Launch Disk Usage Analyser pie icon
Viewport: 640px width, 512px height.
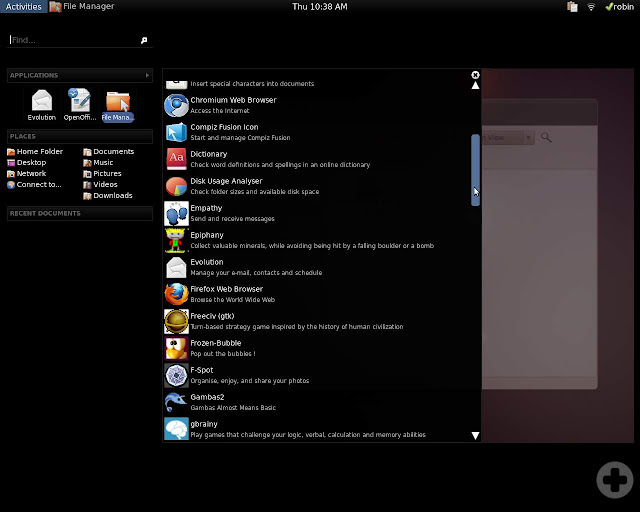point(176,186)
